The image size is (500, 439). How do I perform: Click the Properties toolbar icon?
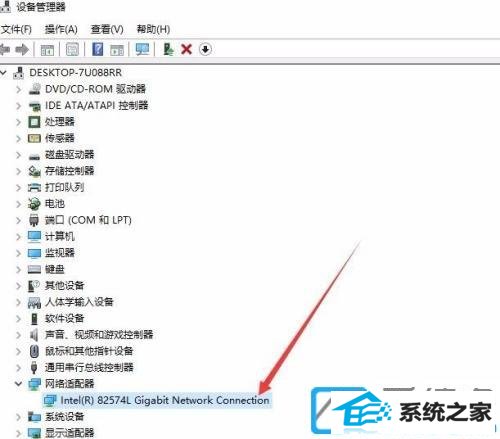pyautogui.click(x=72, y=50)
